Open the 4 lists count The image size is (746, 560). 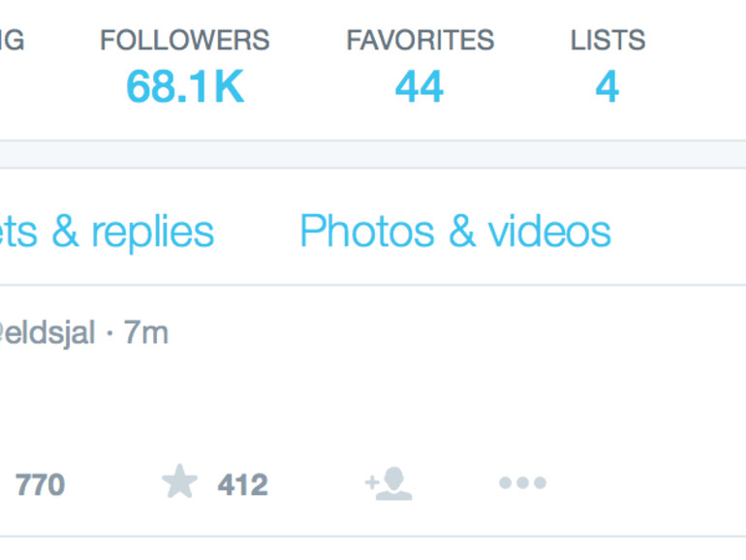click(607, 87)
